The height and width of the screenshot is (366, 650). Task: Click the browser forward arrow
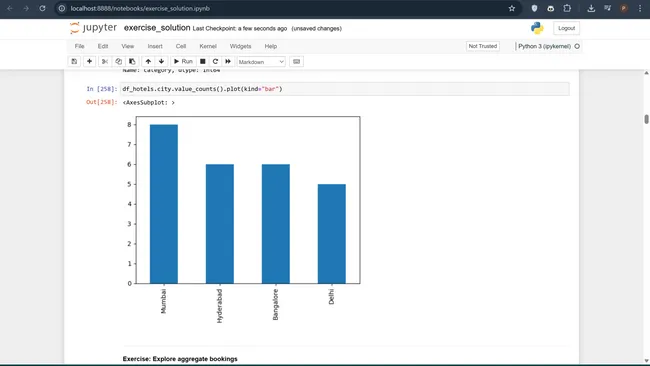(x=26, y=8)
